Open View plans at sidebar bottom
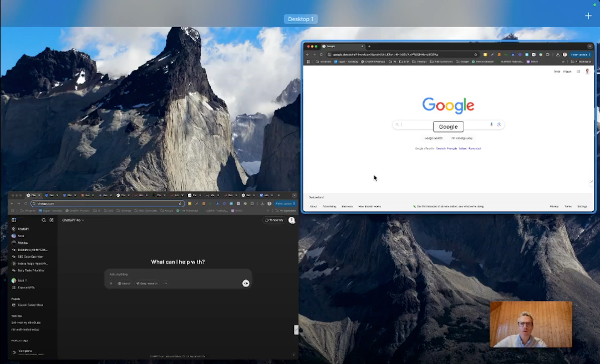This screenshot has height=364, width=600. [29, 352]
